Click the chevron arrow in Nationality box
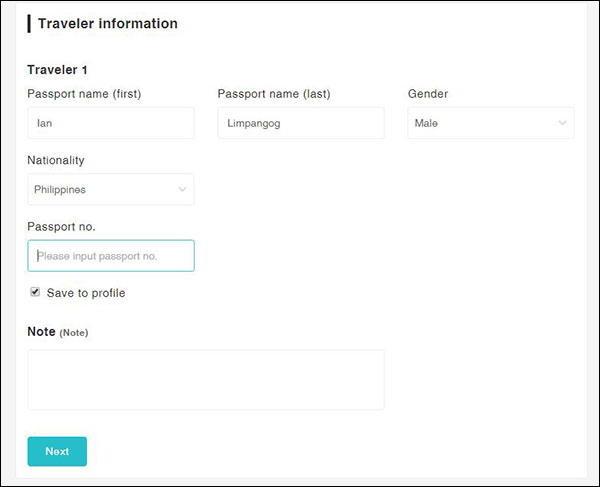This screenshot has height=487, width=600. point(182,189)
